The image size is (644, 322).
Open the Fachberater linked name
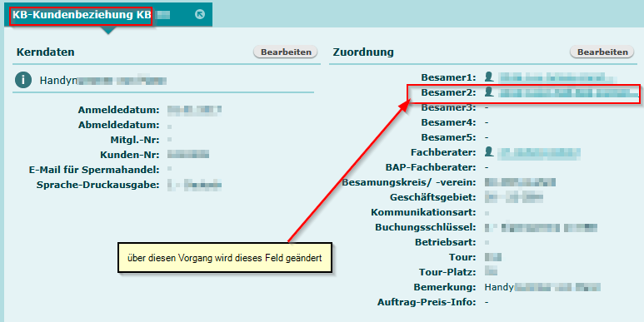[539, 153]
